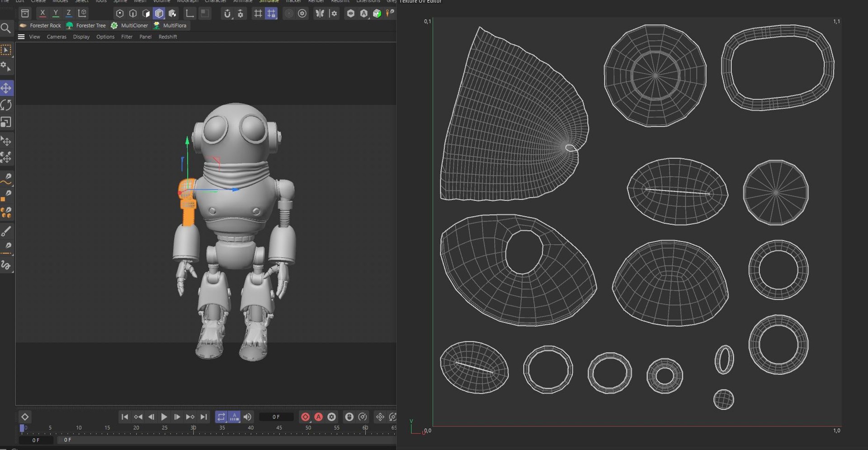Toggle X axis lock

point(42,14)
